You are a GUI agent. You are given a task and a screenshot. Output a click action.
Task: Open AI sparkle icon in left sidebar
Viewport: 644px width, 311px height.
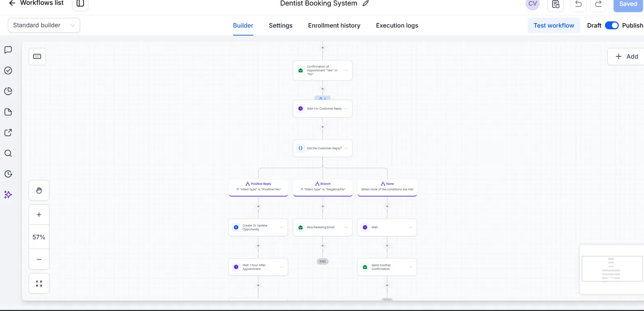click(x=8, y=195)
